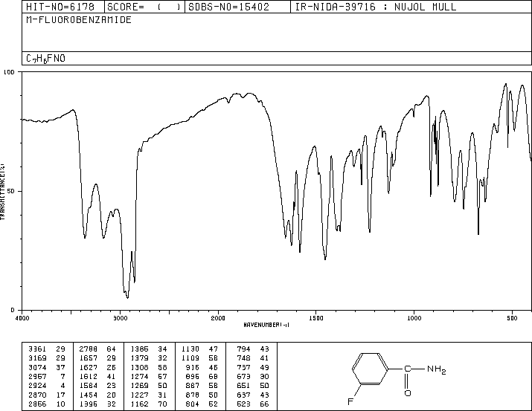Select the 1227 peak entry in table
Screen dimensions: 532x411
(149, 395)
